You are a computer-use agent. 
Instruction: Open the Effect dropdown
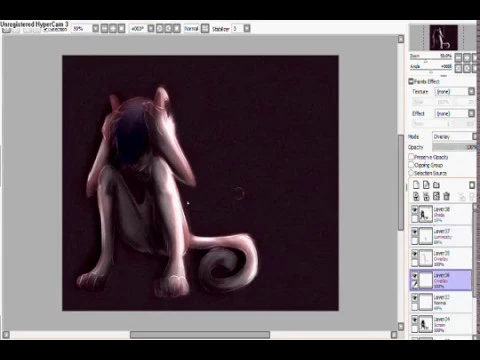(471, 113)
